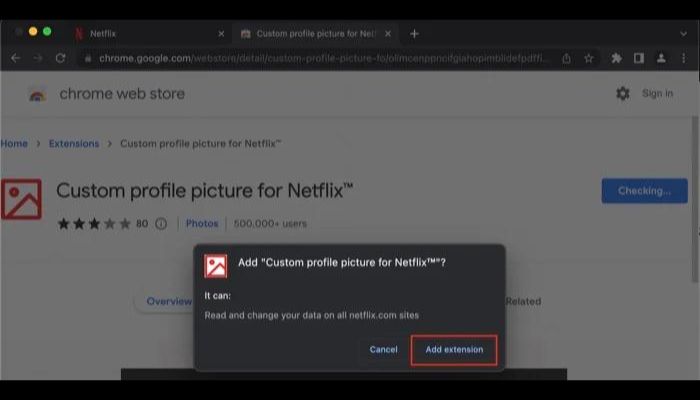The height and width of the screenshot is (400, 700).
Task: Click the dialog's extension image icon
Action: click(216, 266)
